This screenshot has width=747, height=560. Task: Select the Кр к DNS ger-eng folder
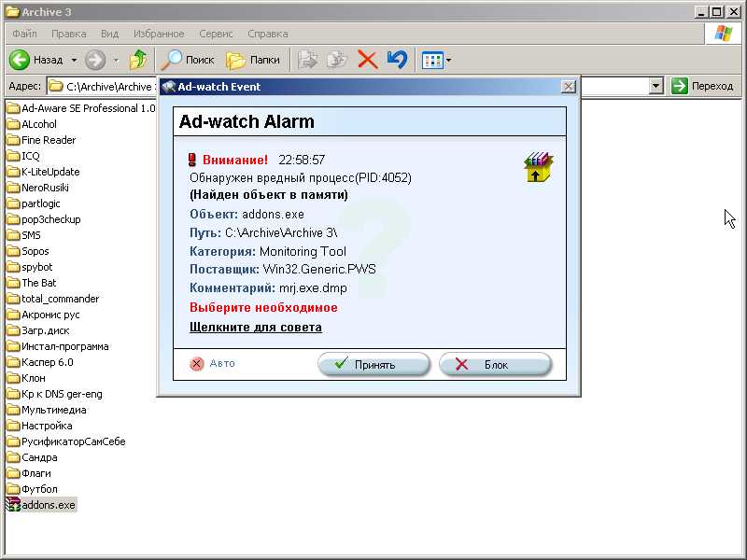click(x=55, y=394)
